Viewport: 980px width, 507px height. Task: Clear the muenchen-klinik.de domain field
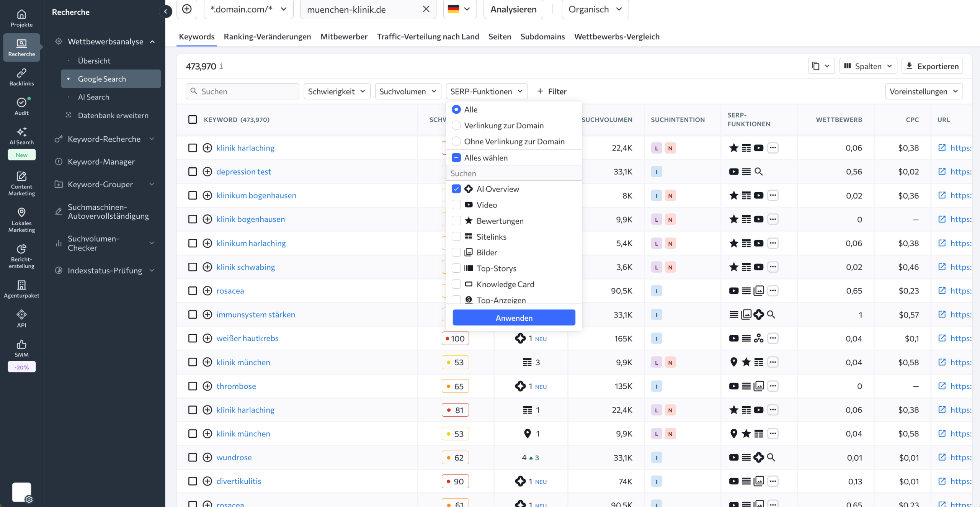click(x=426, y=9)
